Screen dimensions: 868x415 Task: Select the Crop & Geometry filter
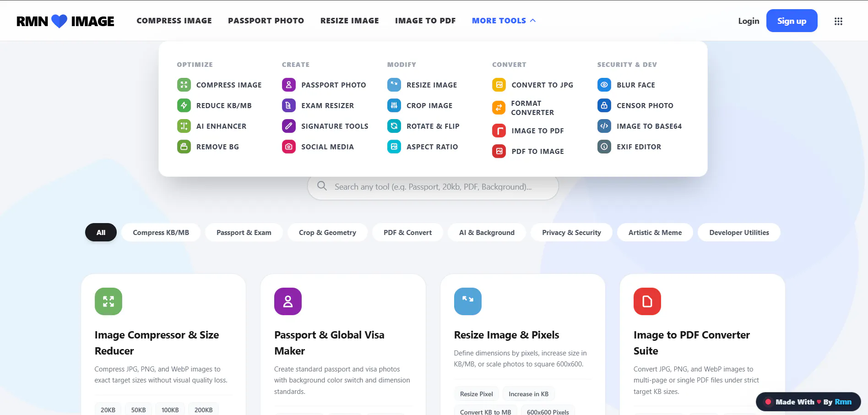[327, 232]
